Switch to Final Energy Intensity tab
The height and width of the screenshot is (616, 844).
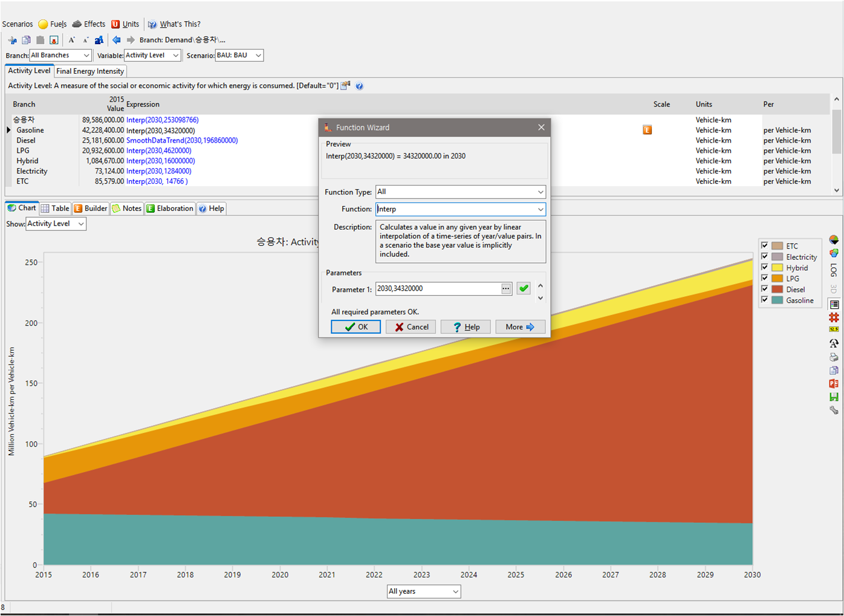[x=90, y=71]
